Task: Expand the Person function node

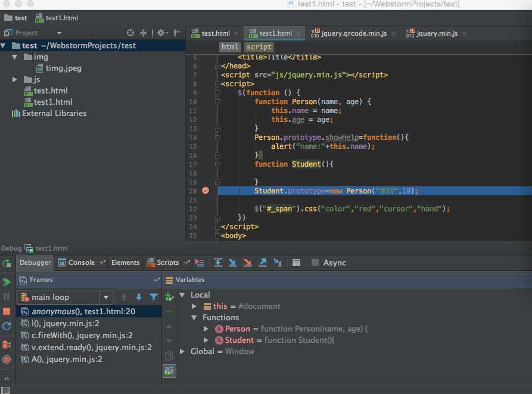Action: tap(206, 329)
